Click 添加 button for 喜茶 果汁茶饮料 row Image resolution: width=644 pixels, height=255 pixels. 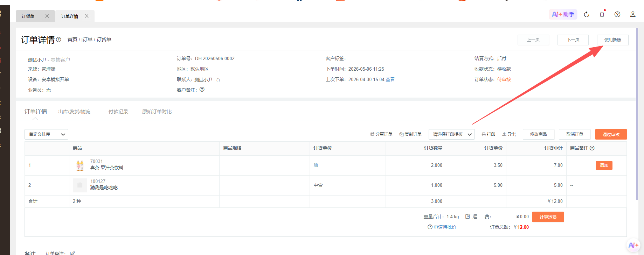point(604,165)
